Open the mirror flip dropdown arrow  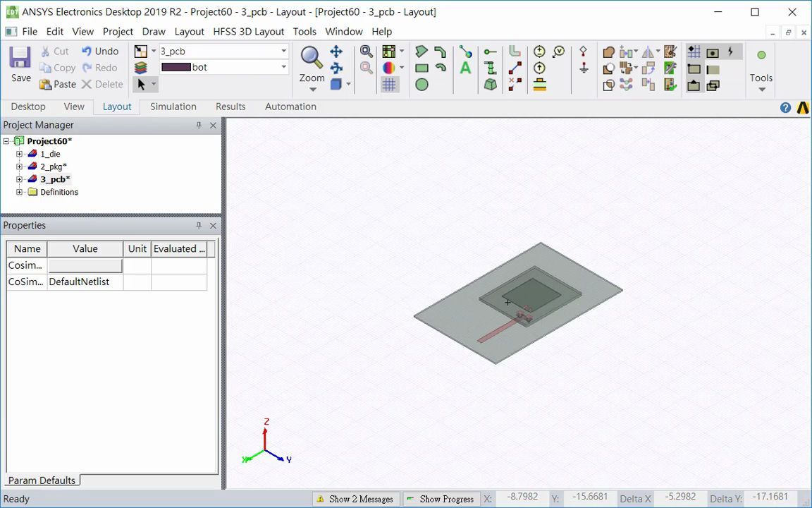pyautogui.click(x=658, y=52)
